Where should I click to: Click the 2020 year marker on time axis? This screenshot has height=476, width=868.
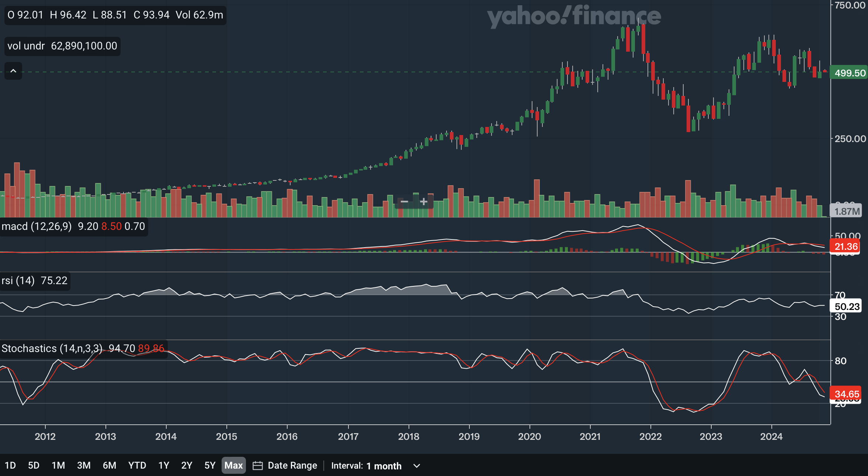tap(529, 437)
